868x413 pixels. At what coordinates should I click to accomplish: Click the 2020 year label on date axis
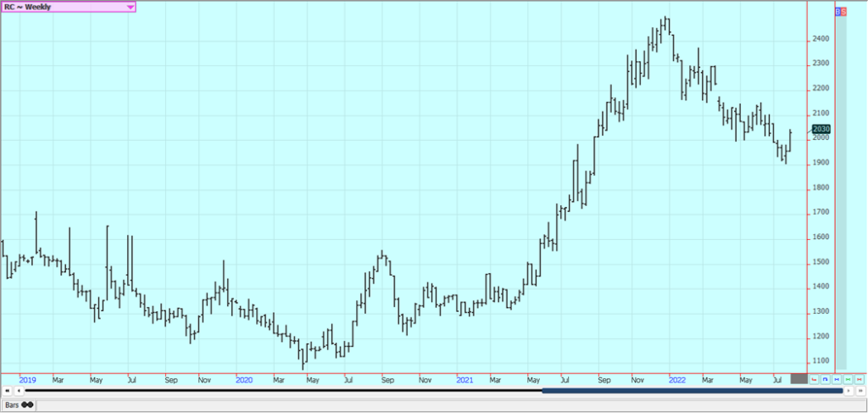point(244,380)
